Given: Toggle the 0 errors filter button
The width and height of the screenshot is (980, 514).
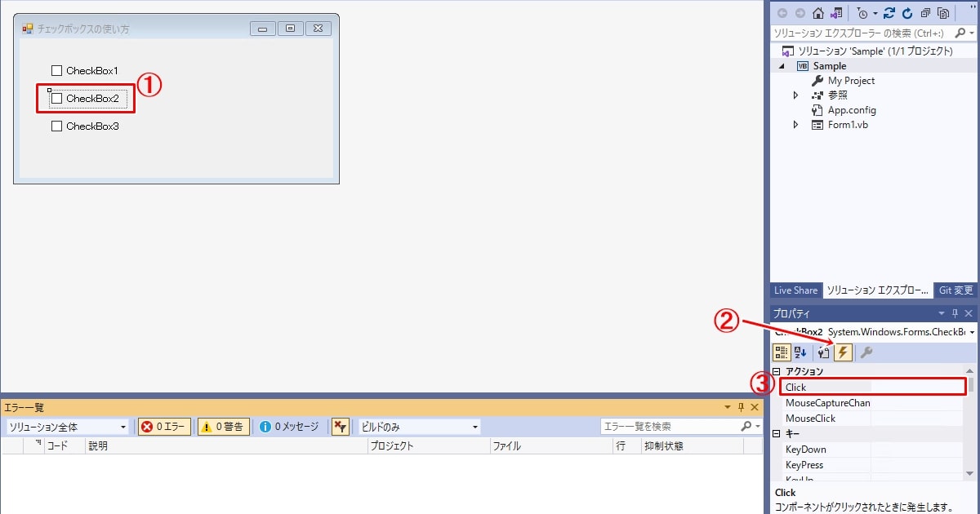Looking at the screenshot, I should 164,427.
